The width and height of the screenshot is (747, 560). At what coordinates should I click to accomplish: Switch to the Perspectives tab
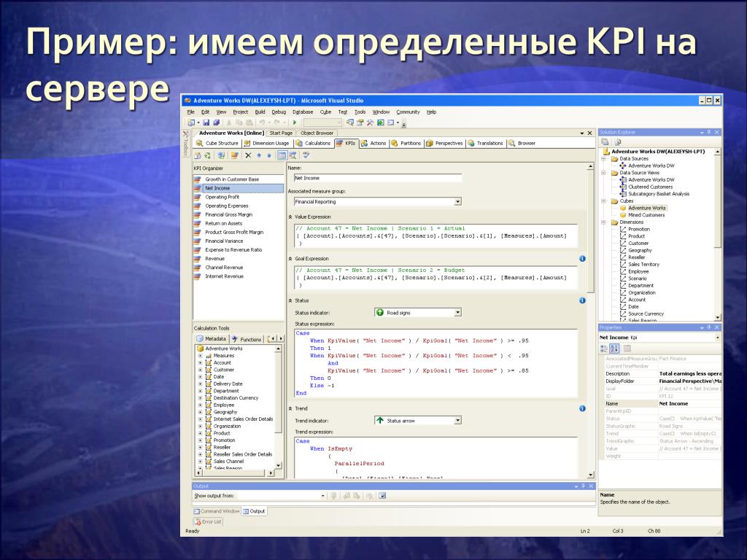click(444, 143)
